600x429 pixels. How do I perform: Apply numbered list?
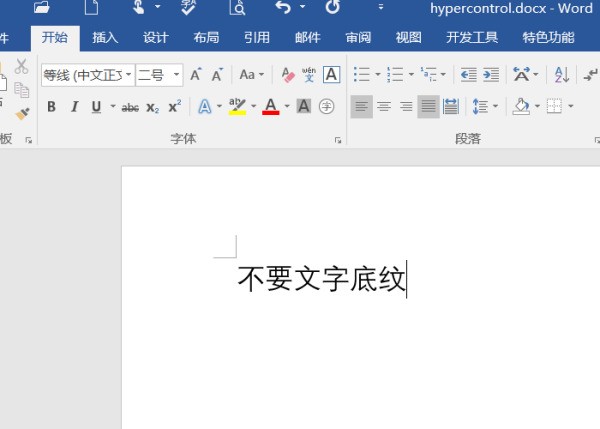pos(395,75)
